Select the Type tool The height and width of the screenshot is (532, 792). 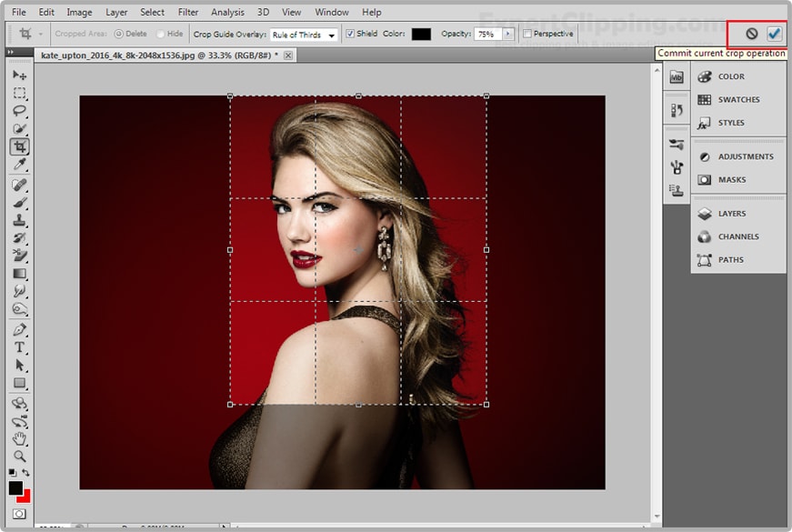tap(19, 347)
